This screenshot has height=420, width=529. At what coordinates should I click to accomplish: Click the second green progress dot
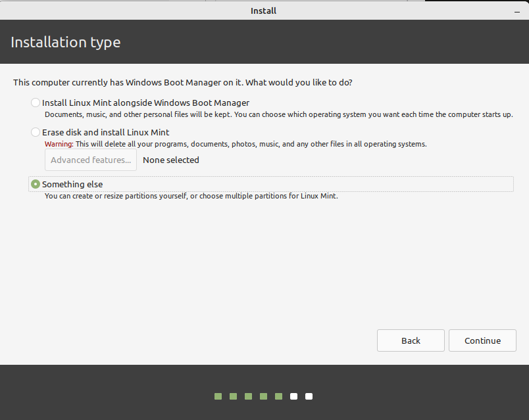[233, 396]
